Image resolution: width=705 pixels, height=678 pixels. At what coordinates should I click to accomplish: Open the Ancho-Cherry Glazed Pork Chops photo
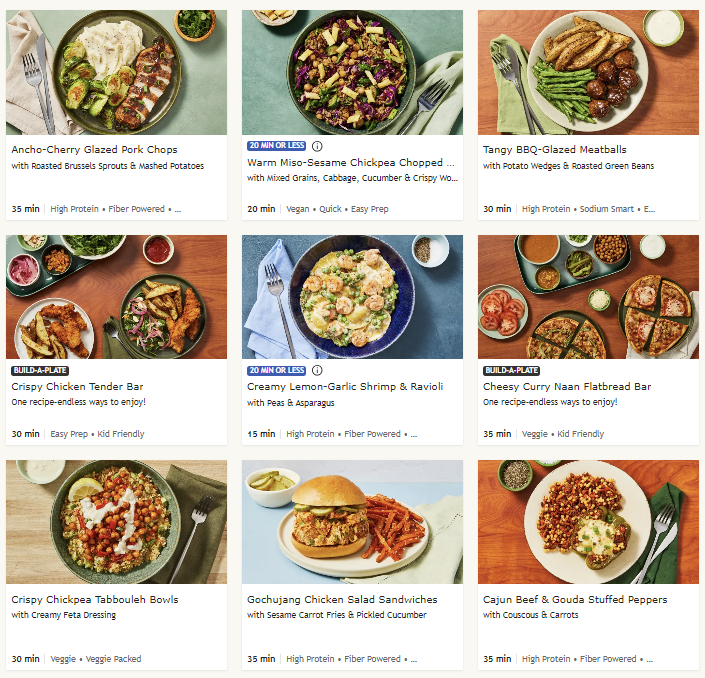click(116, 72)
